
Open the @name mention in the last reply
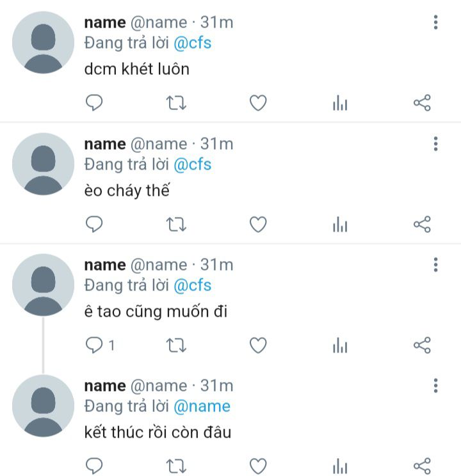(202, 406)
